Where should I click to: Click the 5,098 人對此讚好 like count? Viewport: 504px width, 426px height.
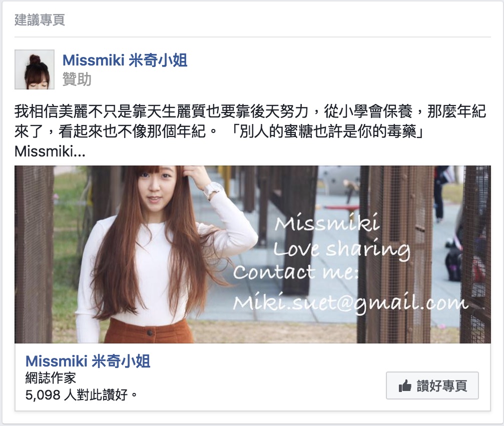pyautogui.click(x=81, y=395)
